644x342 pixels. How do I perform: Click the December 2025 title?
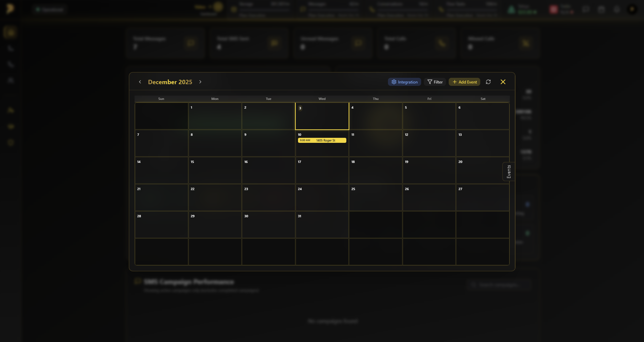170,82
